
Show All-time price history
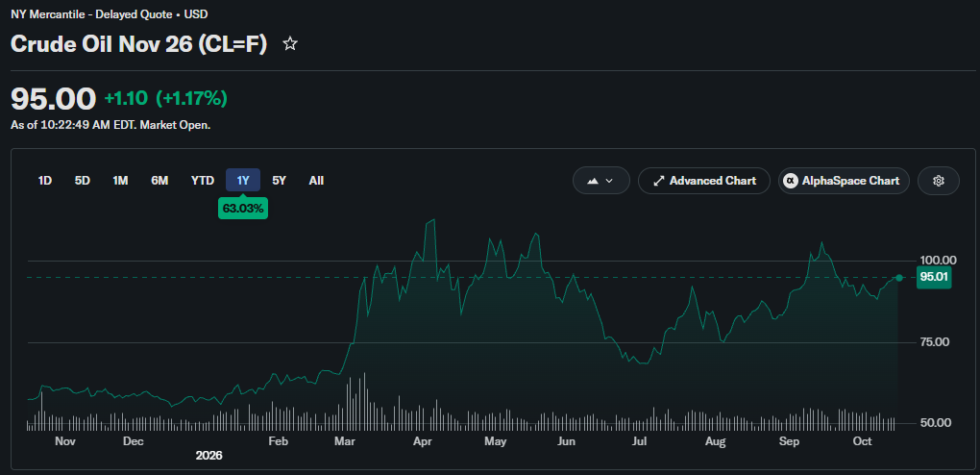coord(316,181)
